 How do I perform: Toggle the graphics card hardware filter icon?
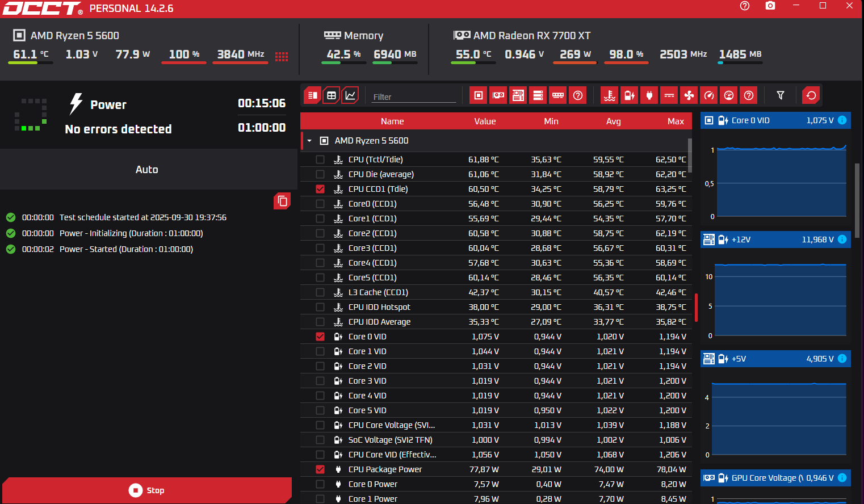tap(498, 95)
